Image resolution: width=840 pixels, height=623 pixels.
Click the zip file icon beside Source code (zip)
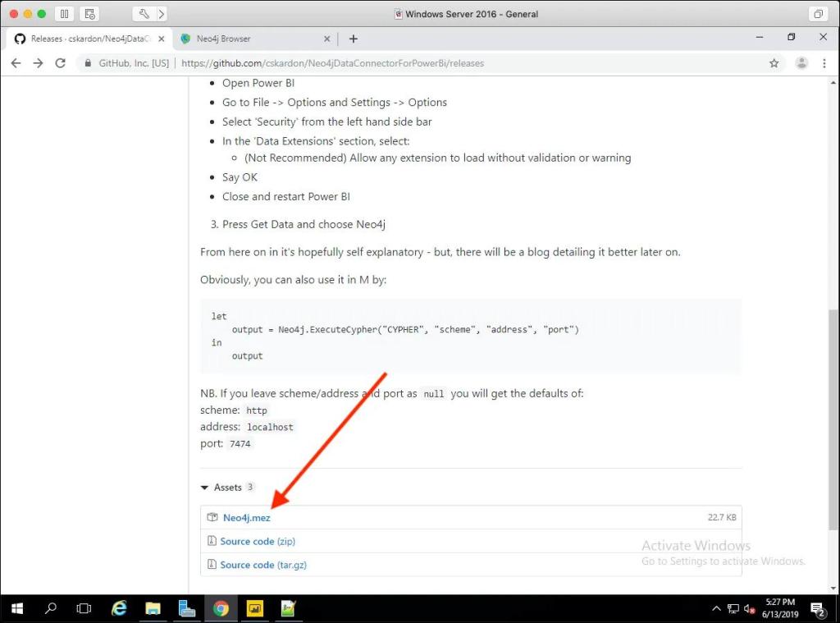coord(212,541)
